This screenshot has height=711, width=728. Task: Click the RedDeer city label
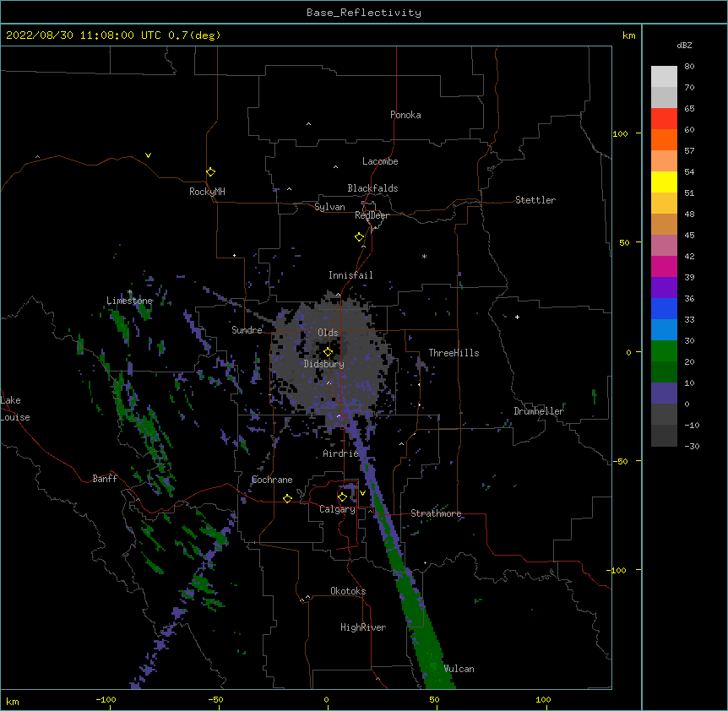(372, 215)
